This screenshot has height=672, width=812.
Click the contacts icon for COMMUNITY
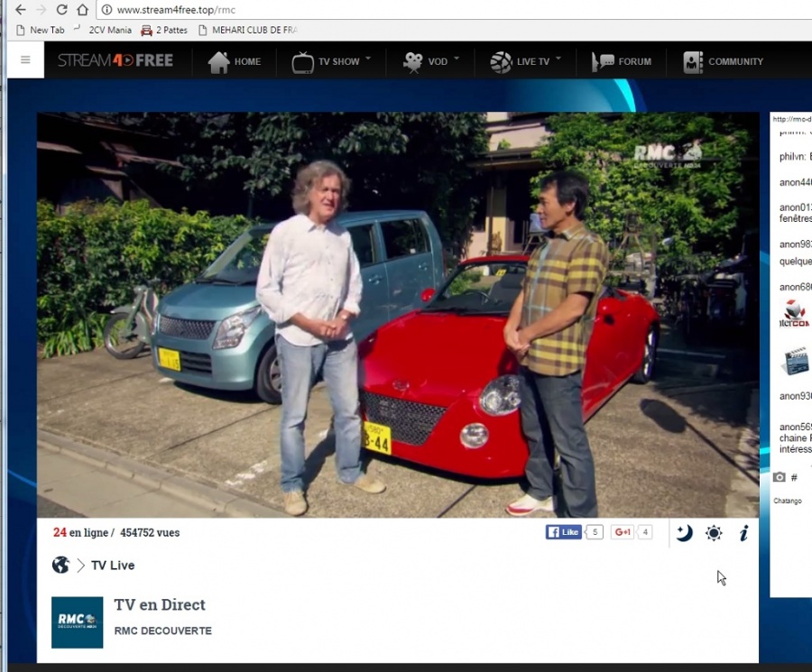pos(693,62)
